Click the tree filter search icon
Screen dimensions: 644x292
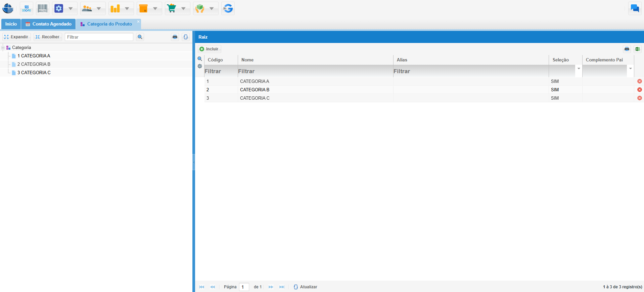(x=140, y=37)
